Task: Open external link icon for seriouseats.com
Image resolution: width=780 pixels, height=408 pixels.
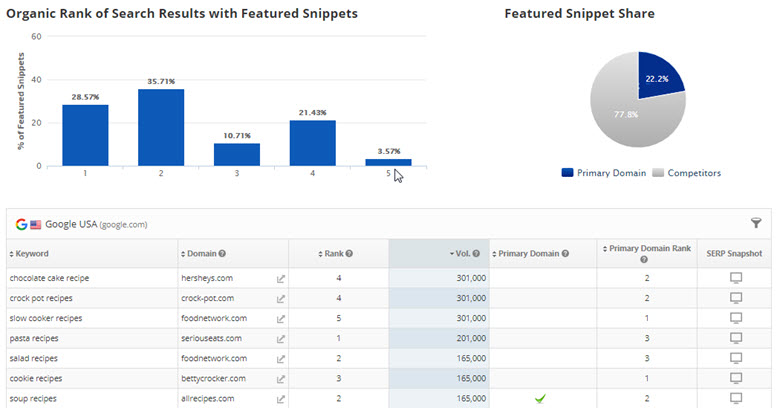Action: coord(281,338)
